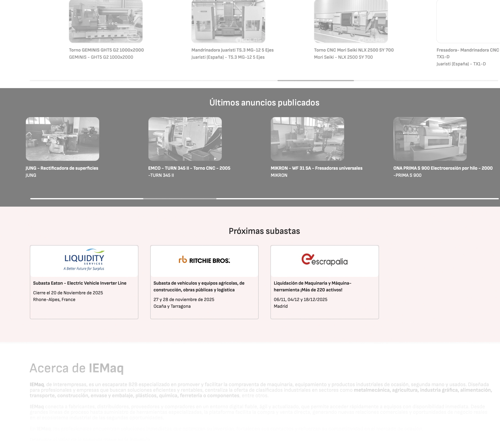Open JUNG – Rectificadora de superficies link

coord(62,168)
